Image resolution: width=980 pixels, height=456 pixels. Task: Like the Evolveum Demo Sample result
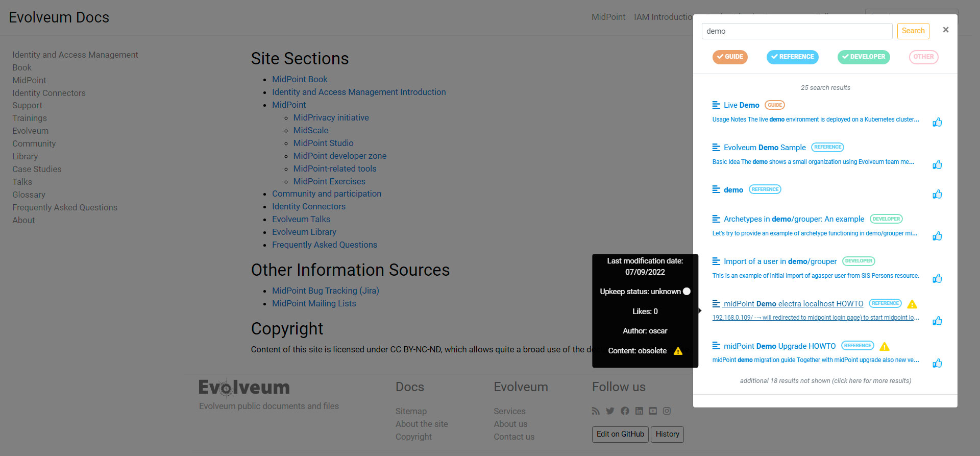pyautogui.click(x=937, y=164)
